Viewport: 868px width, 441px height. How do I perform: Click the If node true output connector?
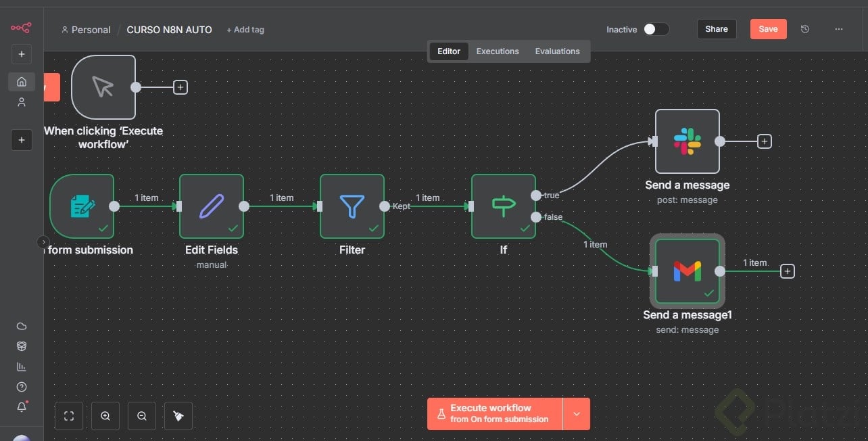click(536, 195)
